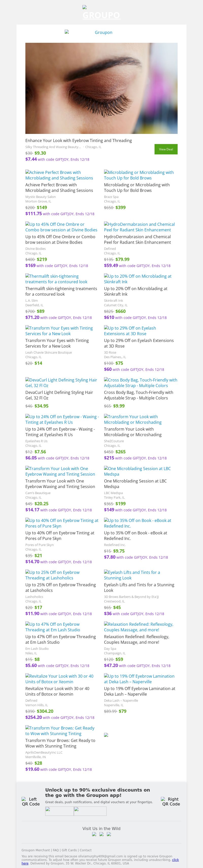The width and height of the screenshot is (203, 868).
Task: Click the right app store badge
Action: pos(90,811)
